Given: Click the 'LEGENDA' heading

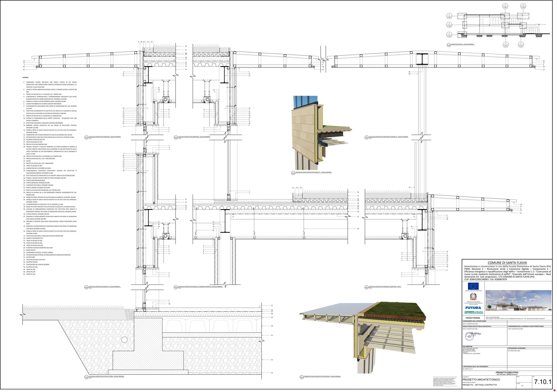Looking at the screenshot, I should click(25, 77).
